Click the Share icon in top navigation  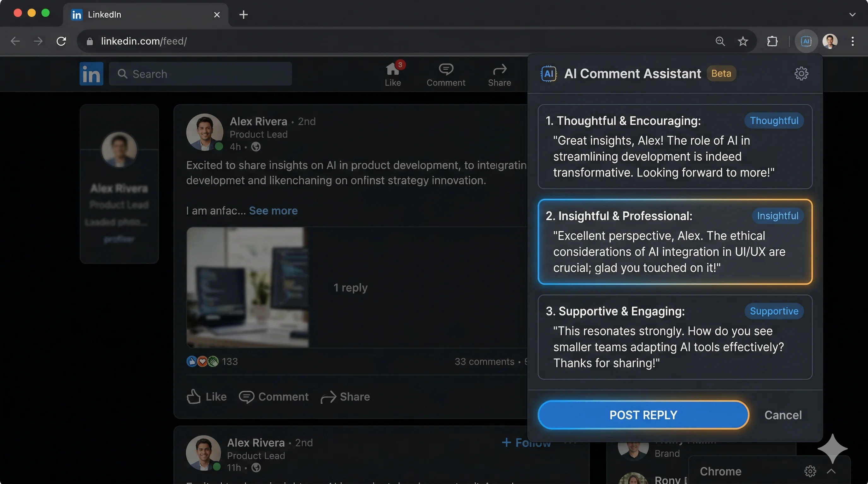[499, 75]
